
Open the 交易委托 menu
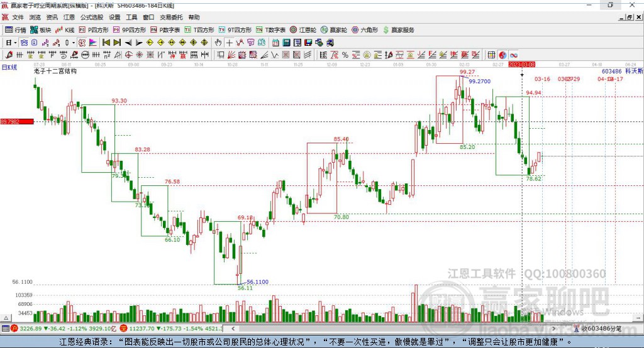pos(171,17)
